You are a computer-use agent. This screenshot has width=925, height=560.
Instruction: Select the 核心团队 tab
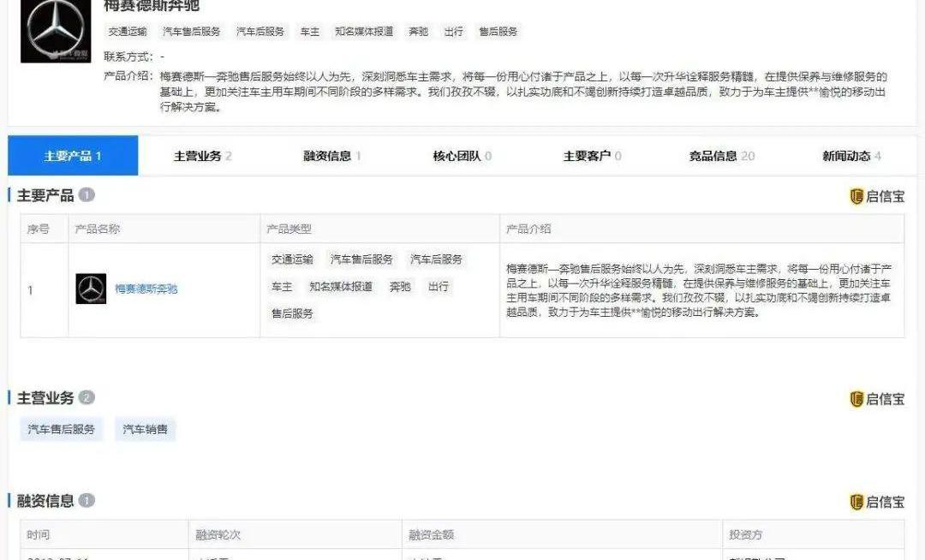(462, 156)
